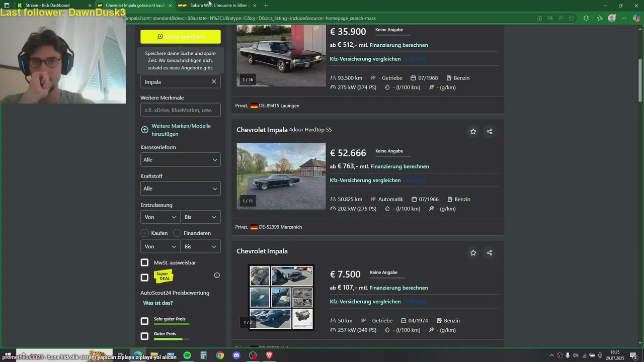Open Brave browser from the taskbar
This screenshot has width=644, height=362.
pos(269,355)
